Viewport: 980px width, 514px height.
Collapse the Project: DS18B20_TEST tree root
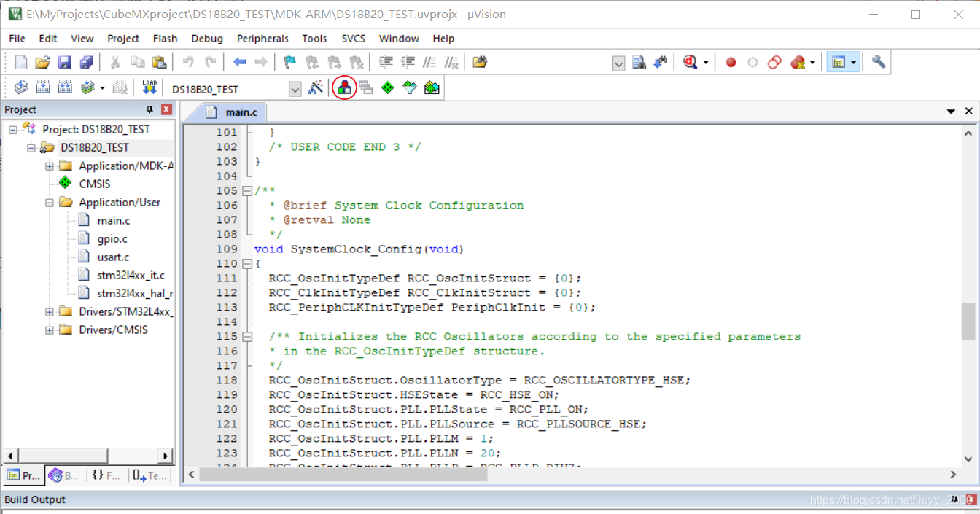(12, 129)
